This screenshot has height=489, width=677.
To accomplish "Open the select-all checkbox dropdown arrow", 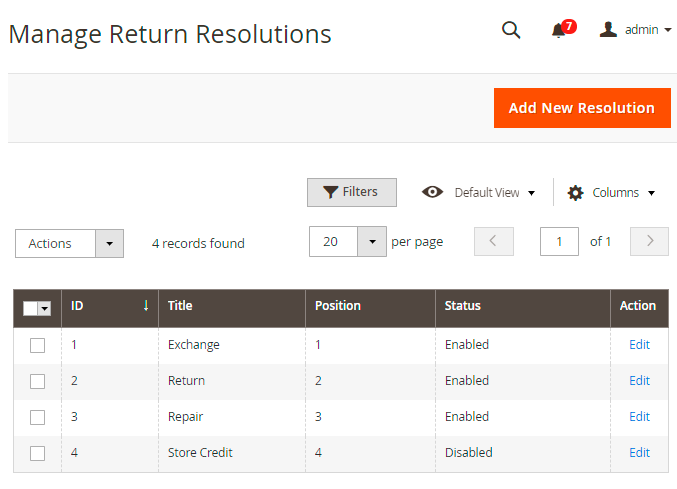I will [x=45, y=308].
